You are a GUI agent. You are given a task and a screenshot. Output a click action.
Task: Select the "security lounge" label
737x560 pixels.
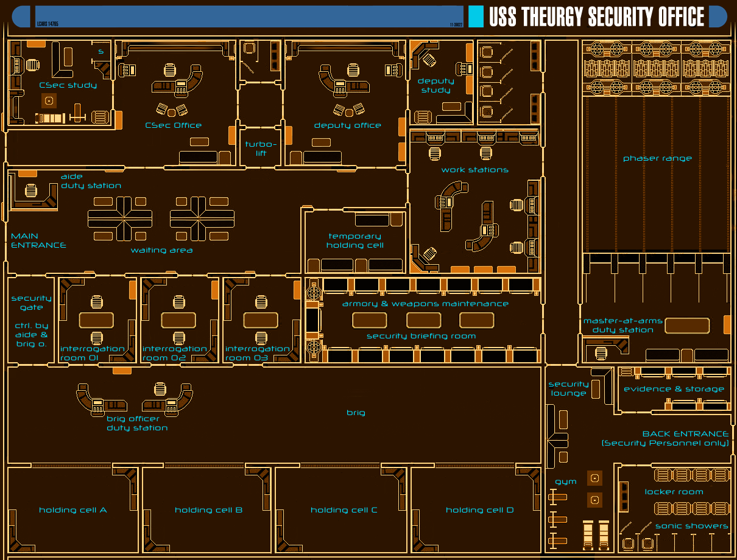[568, 388]
